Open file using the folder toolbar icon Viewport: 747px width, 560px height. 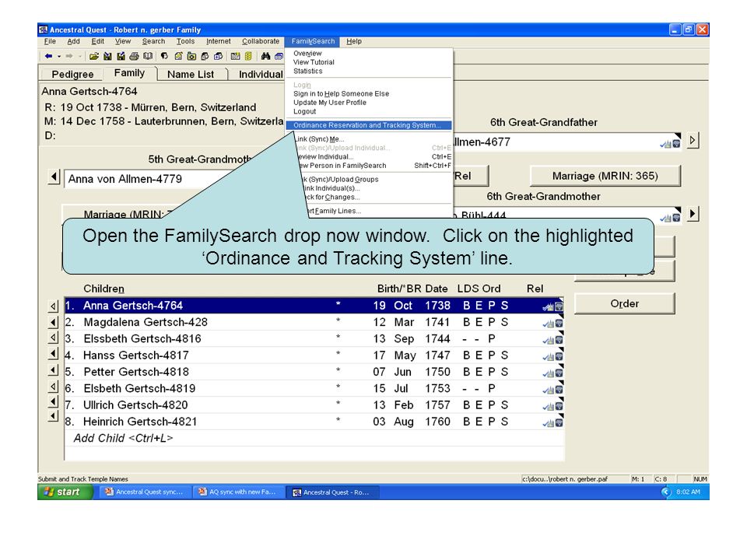click(94, 56)
